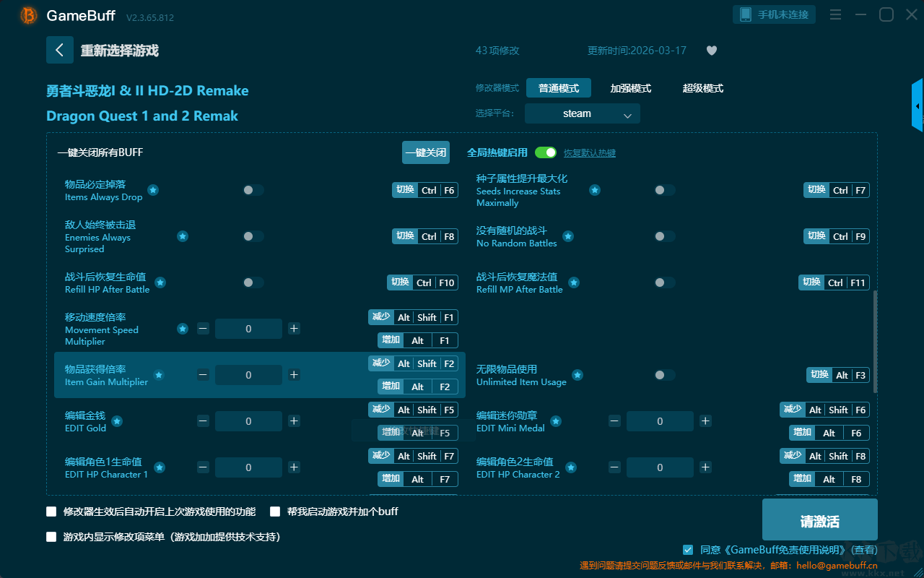The height and width of the screenshot is (578, 924).
Task: Increase Item Gain Multiplier with plus
Action: (294, 375)
